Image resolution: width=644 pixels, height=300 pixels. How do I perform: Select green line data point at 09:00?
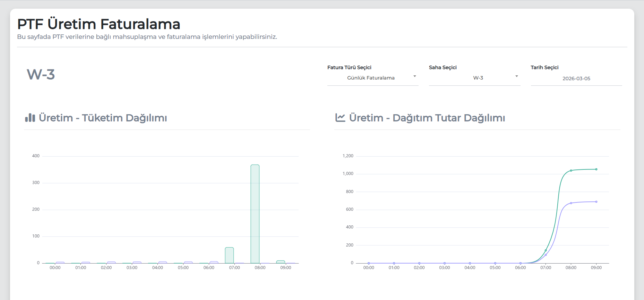[596, 169]
